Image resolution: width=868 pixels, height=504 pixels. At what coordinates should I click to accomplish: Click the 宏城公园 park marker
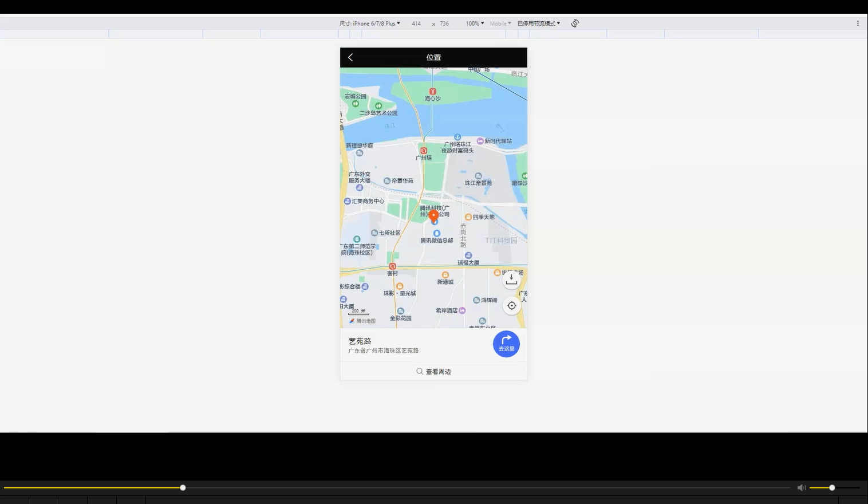pos(356,104)
